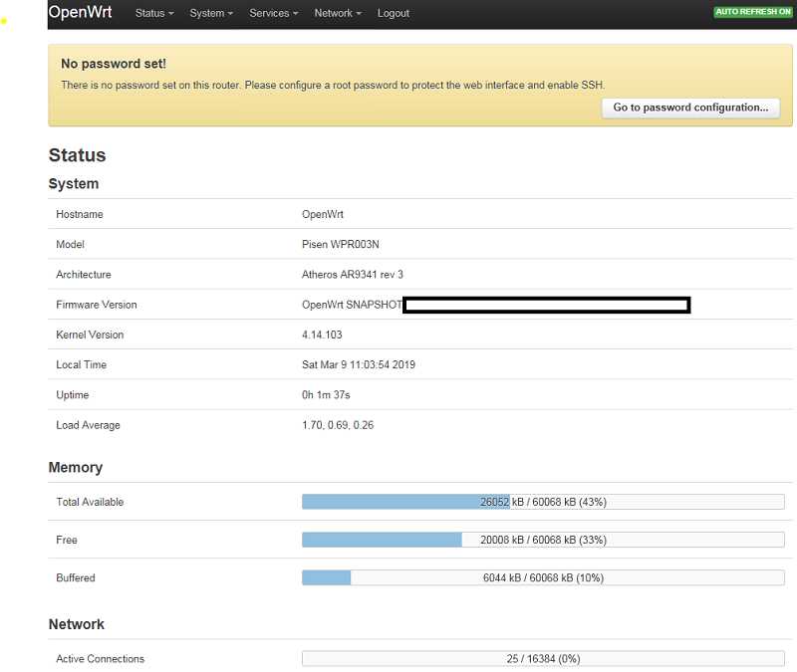Select the 'No password set!' warning heading

114,64
